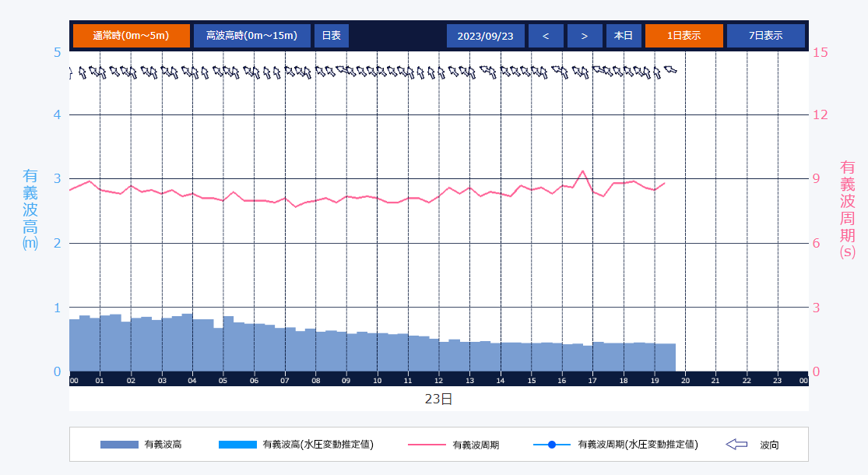Switch to 高波高時(0m~15m) scale

[251, 36]
